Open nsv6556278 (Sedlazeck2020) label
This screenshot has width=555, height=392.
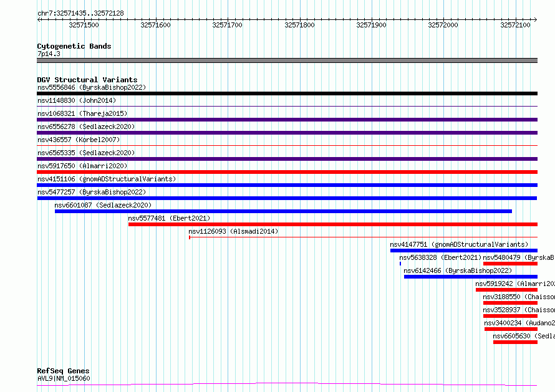coord(86,127)
